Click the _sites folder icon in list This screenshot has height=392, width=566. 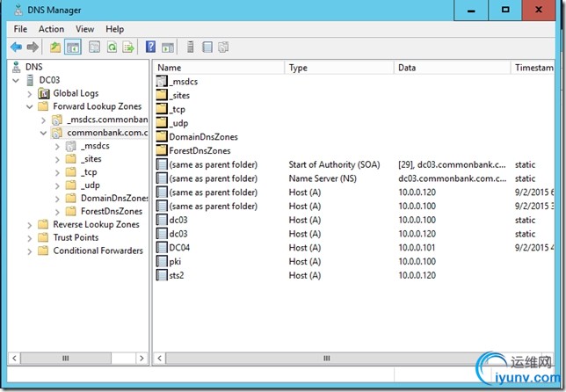(x=162, y=95)
